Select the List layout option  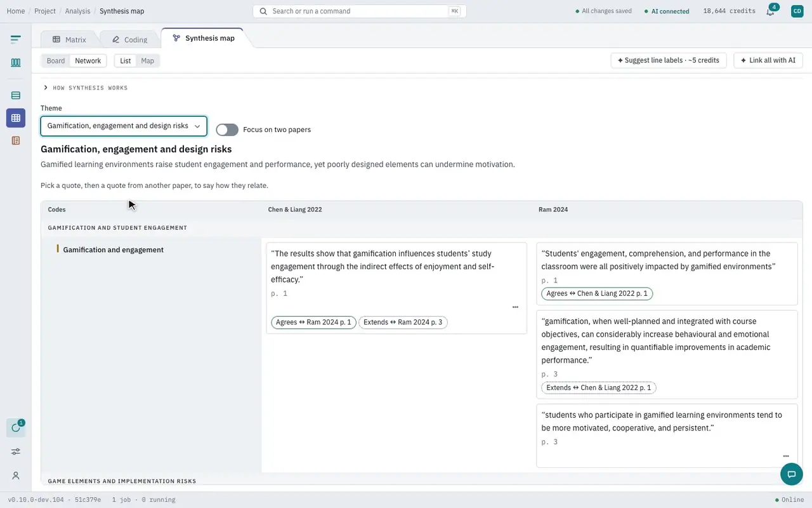(x=126, y=61)
